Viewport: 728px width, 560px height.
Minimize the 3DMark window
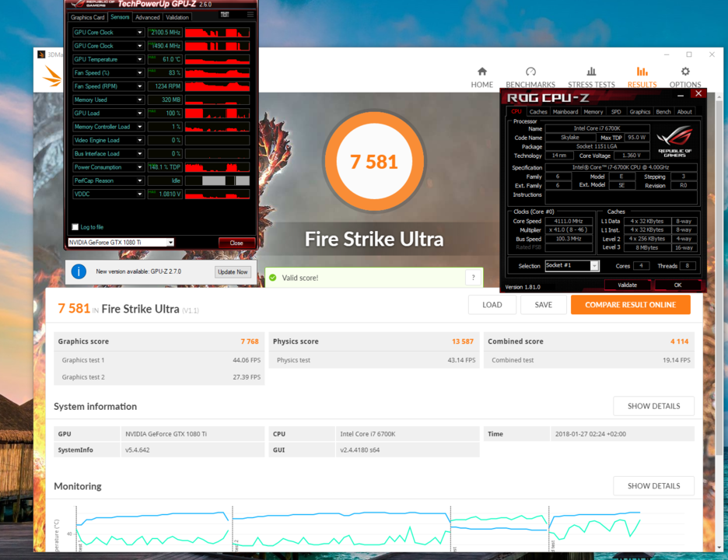[x=667, y=54]
